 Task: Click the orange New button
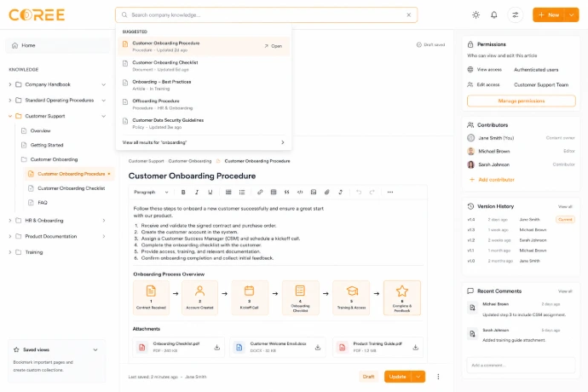[x=549, y=15]
